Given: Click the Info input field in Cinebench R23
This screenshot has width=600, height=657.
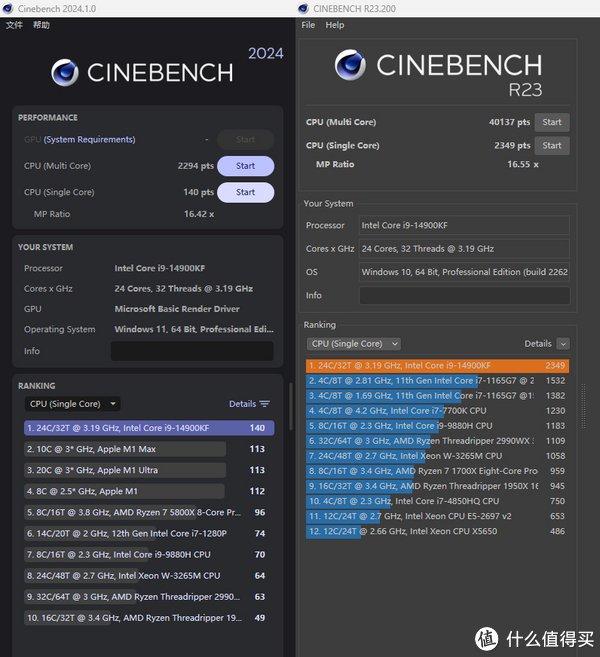Looking at the screenshot, I should coord(464,295).
